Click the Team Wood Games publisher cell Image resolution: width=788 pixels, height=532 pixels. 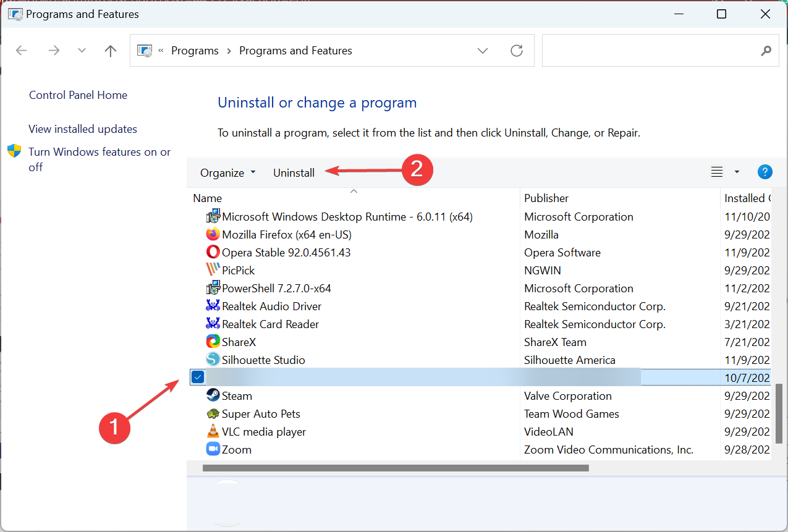point(572,414)
